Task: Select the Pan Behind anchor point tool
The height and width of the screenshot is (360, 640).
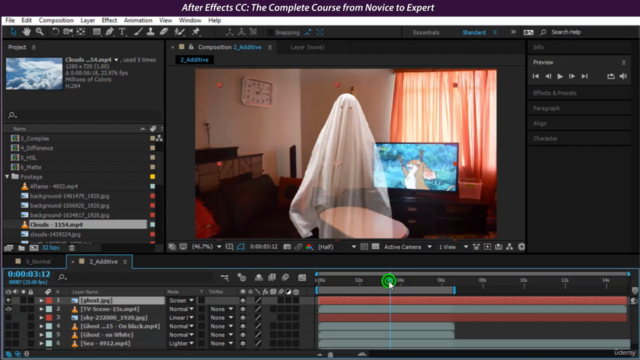Action: [x=81, y=32]
